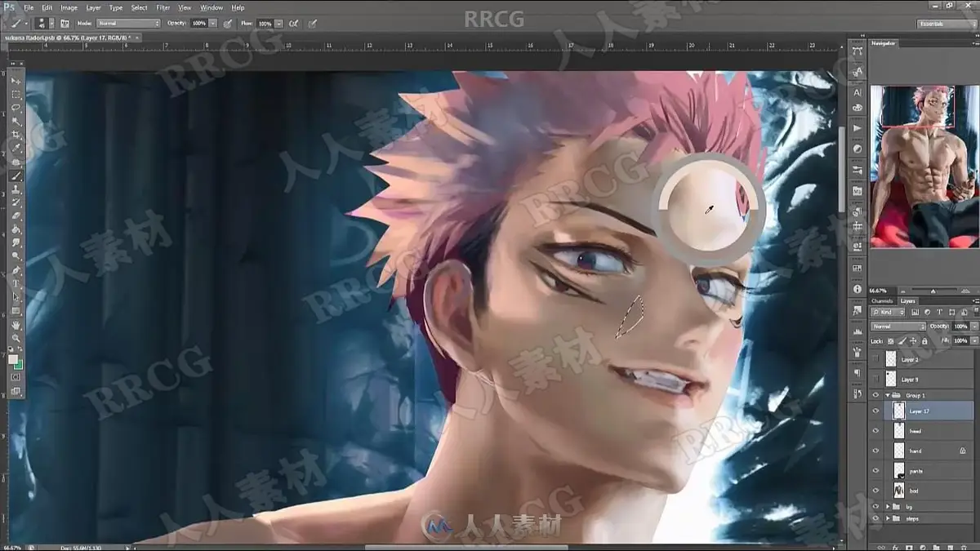Toggle visibility of Group 1
Image resolution: width=980 pixels, height=551 pixels.
[x=875, y=395]
